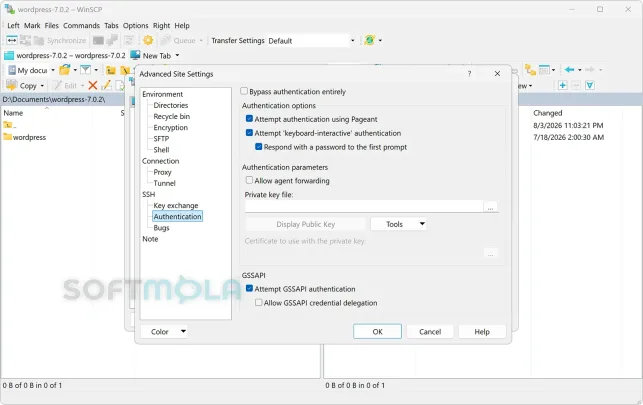
Task: Expand the New Tab dropdown arrow
Action: (177, 55)
